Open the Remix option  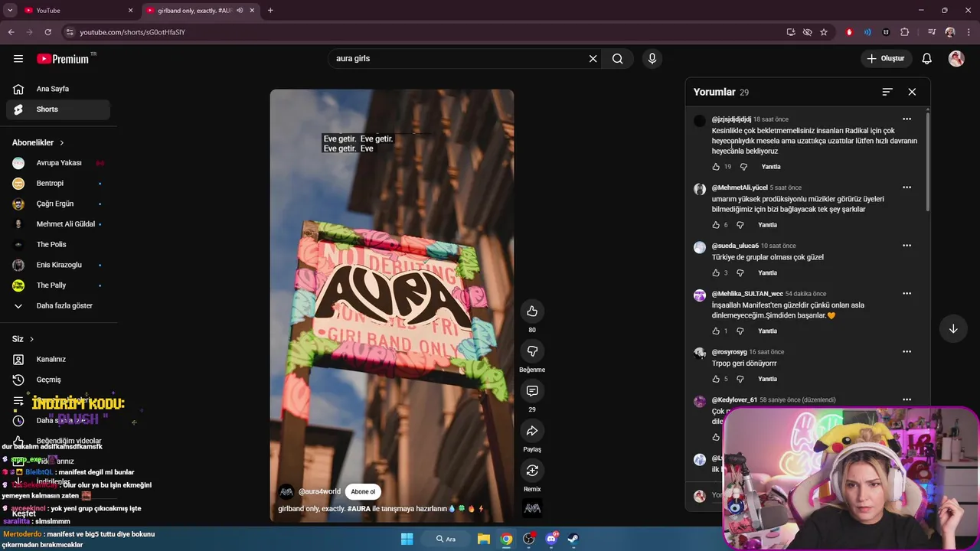click(532, 471)
